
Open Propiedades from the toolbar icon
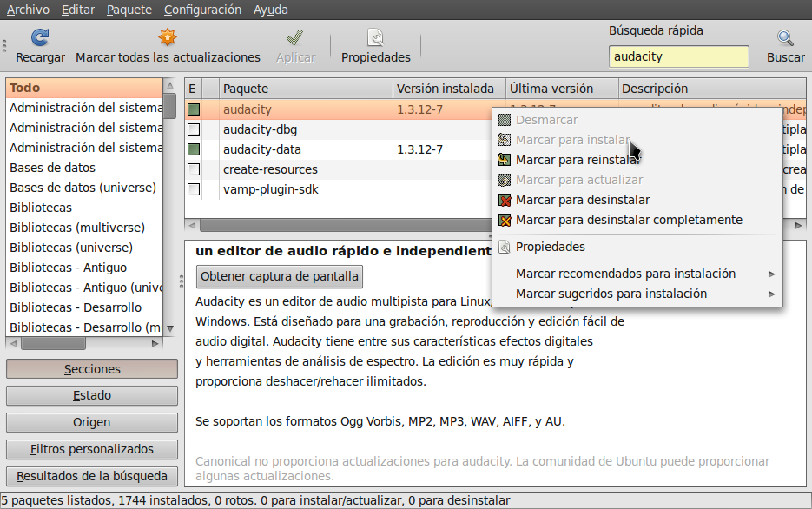coord(375,37)
